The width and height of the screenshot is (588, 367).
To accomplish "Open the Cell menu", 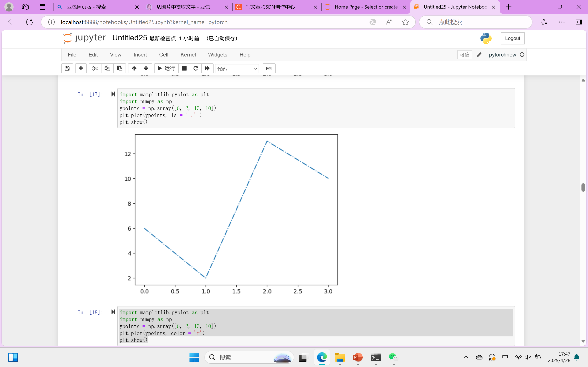I will click(x=164, y=55).
